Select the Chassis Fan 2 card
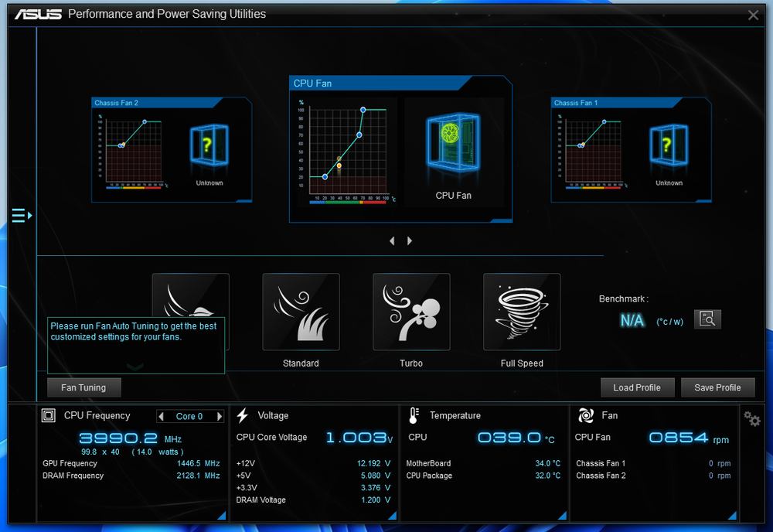Screen dimensions: 773x532 pyautogui.click(x=172, y=149)
